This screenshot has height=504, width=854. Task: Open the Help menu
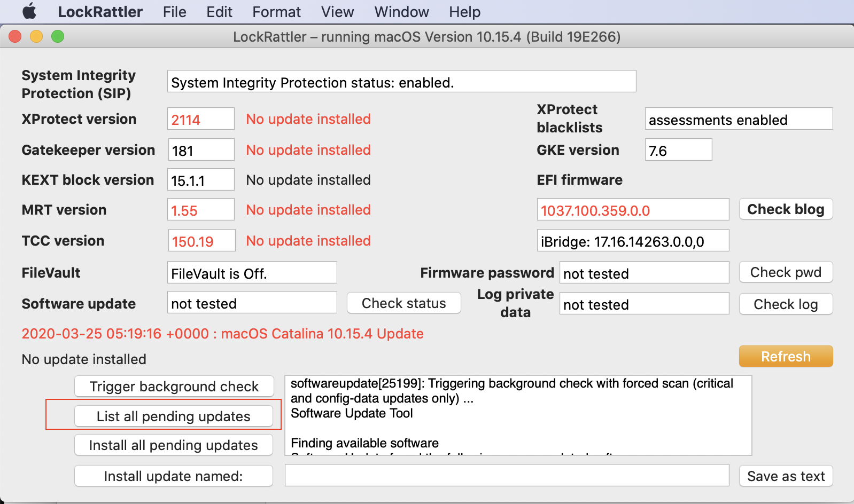pyautogui.click(x=464, y=12)
